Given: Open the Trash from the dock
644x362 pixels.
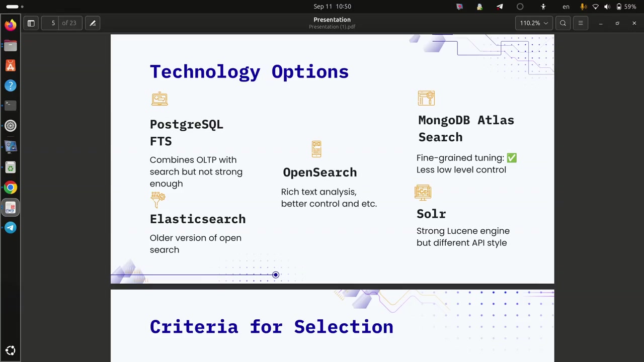Looking at the screenshot, I should (11, 167).
